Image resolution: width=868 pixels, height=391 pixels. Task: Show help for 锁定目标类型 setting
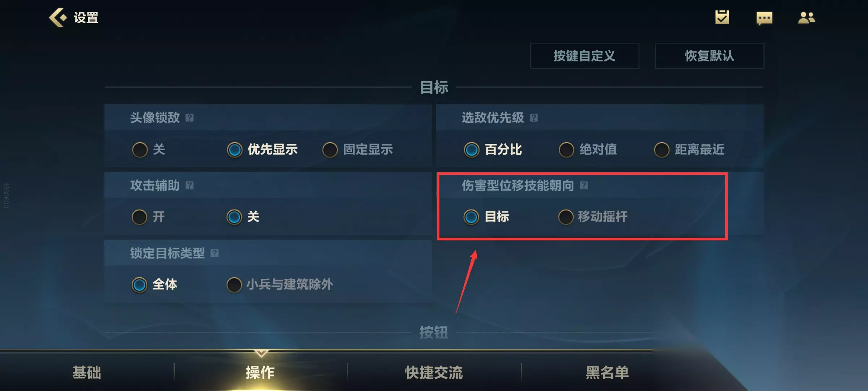click(214, 253)
